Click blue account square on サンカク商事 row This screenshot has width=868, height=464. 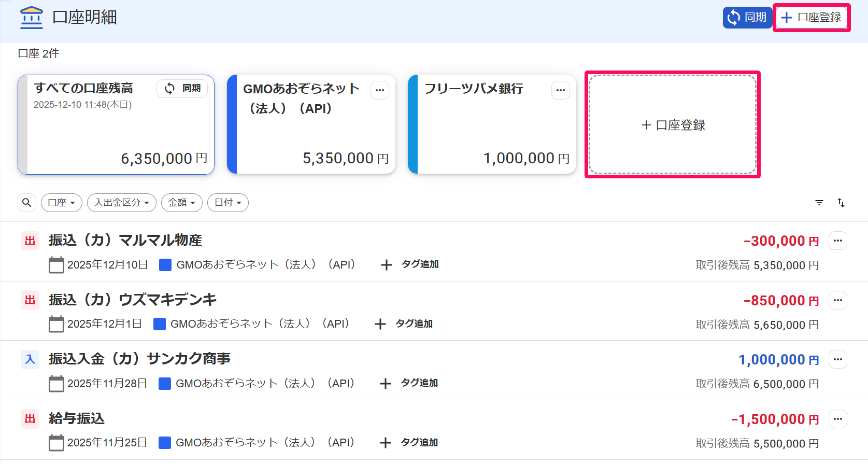tap(165, 384)
